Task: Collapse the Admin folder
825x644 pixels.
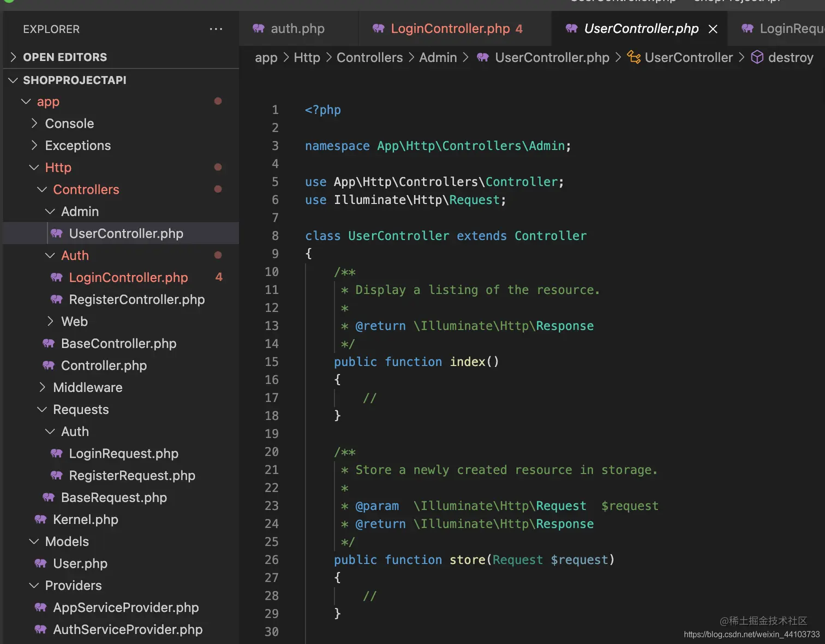Action: [x=50, y=211]
